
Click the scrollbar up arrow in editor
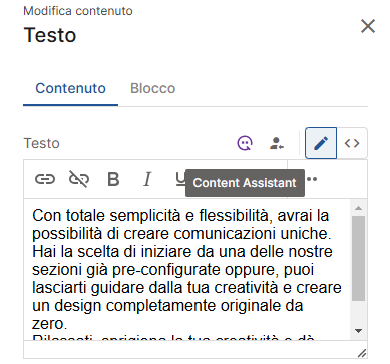[x=359, y=208]
